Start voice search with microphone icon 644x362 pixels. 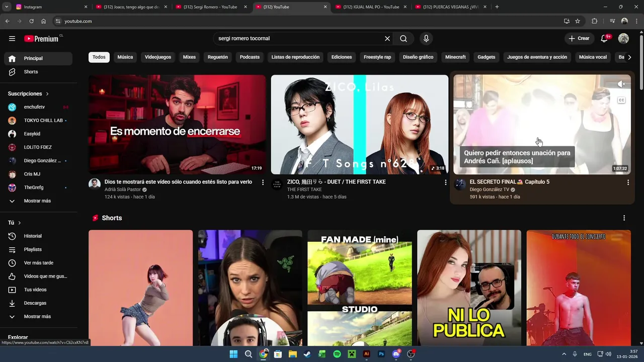[x=426, y=39]
